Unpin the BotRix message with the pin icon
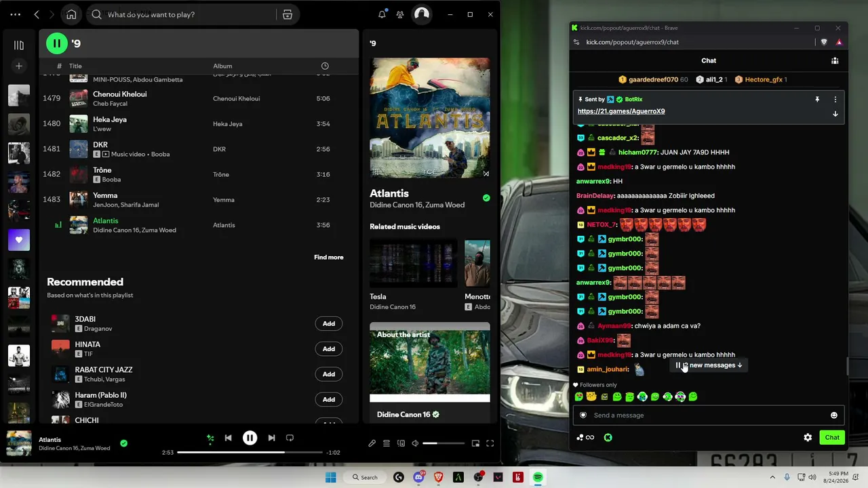Image resolution: width=868 pixels, height=488 pixels. click(817, 99)
